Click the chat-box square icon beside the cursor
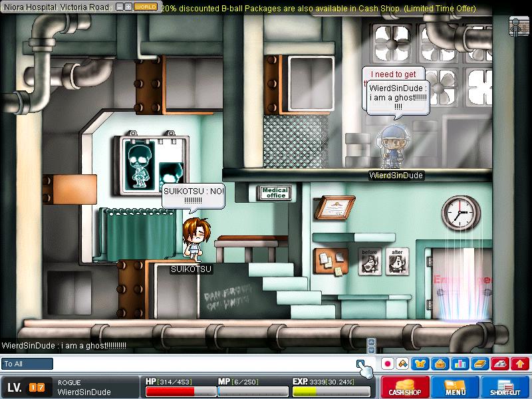The width and height of the screenshot is (532, 399). tap(360, 364)
